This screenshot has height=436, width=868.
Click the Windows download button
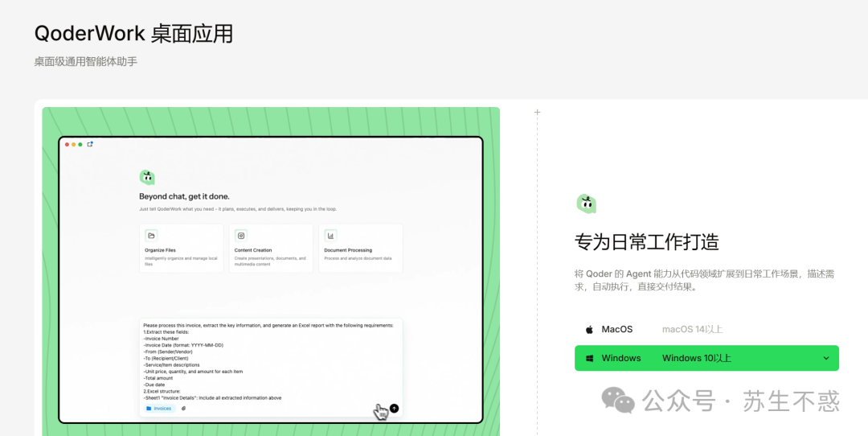click(706, 358)
